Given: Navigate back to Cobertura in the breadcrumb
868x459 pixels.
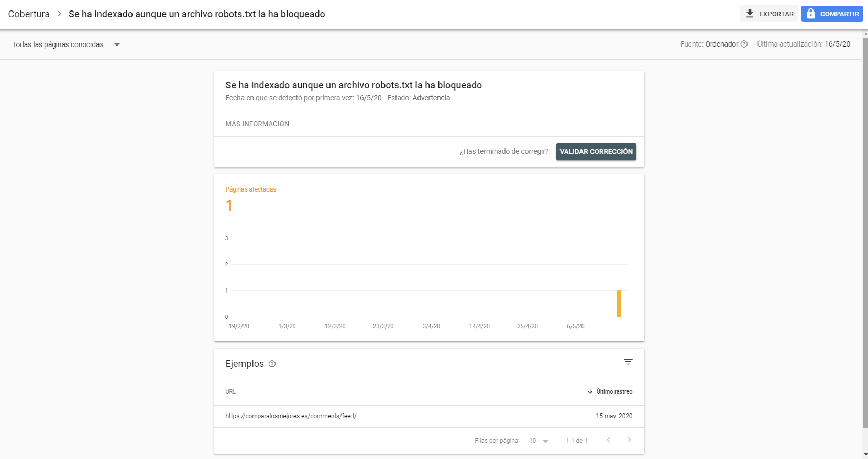Looking at the screenshot, I should click(x=29, y=14).
